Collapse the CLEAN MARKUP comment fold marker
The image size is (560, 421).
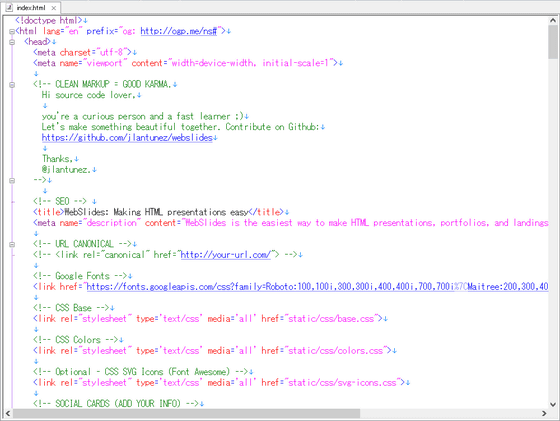12,85
